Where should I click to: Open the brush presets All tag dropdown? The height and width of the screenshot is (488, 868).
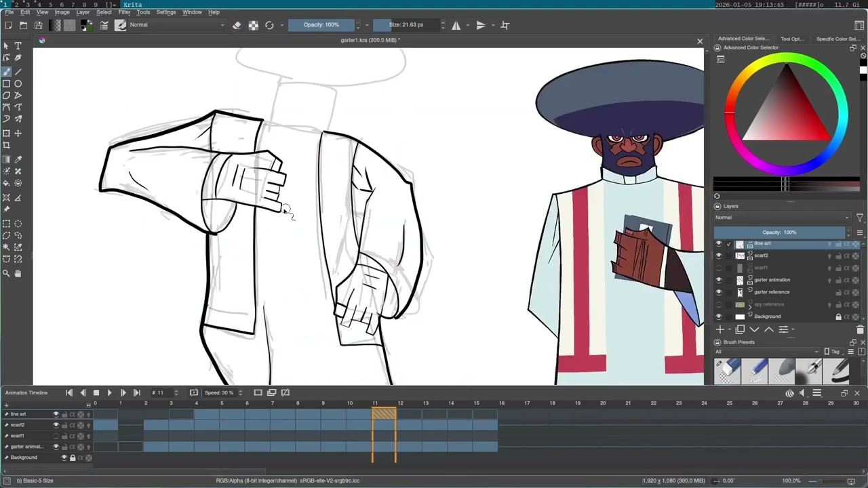click(x=766, y=352)
